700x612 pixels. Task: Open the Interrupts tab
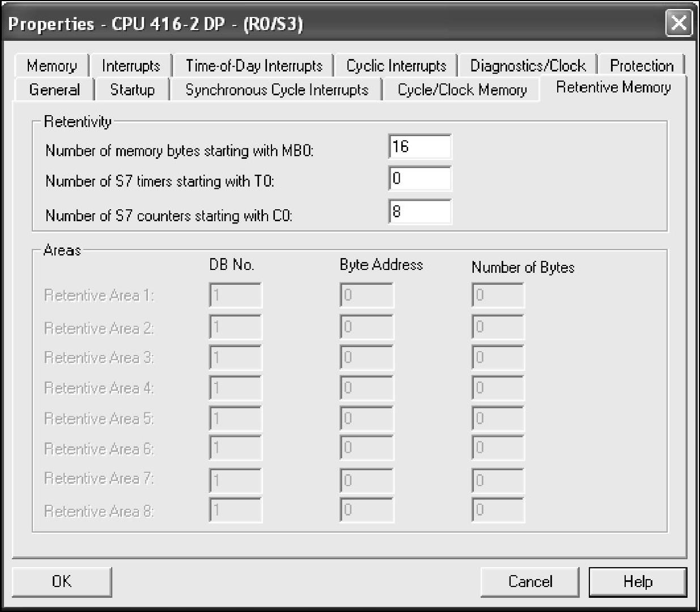131,66
